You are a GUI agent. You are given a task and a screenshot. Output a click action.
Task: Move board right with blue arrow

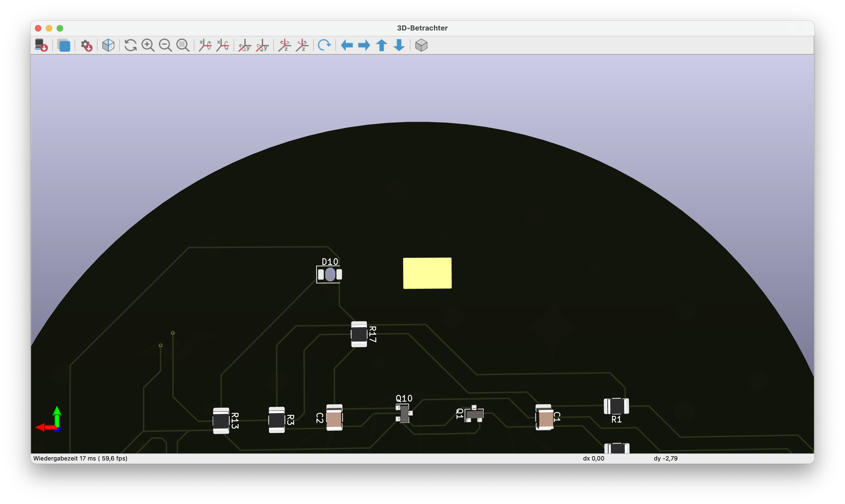[x=364, y=45]
